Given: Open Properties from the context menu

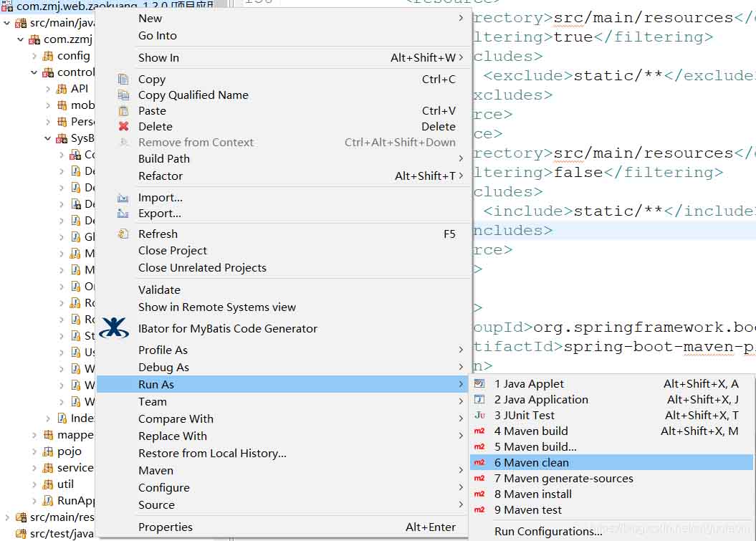Looking at the screenshot, I should point(166,527).
